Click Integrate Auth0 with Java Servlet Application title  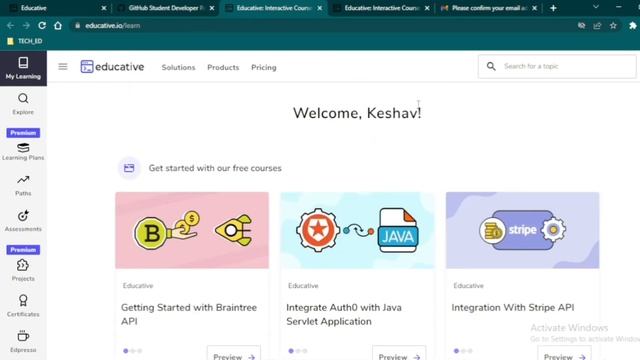(x=344, y=314)
